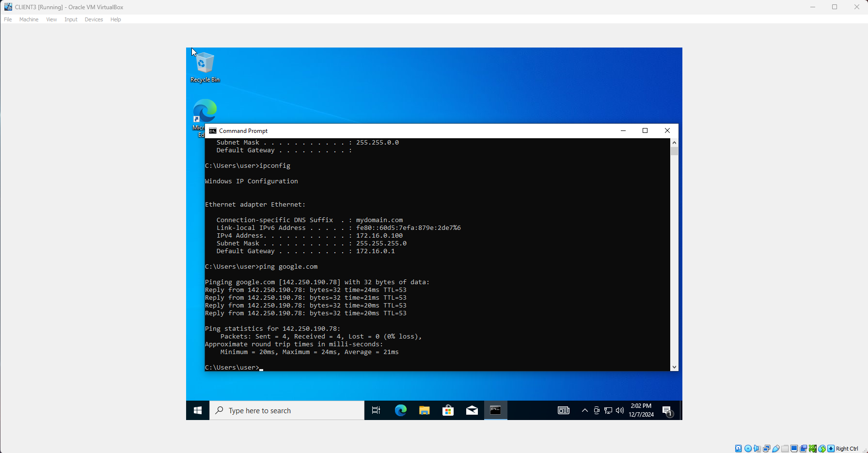Screen dimensions: 868x453
Task: Select the Recycle Bin desktop icon
Action: 205,67
